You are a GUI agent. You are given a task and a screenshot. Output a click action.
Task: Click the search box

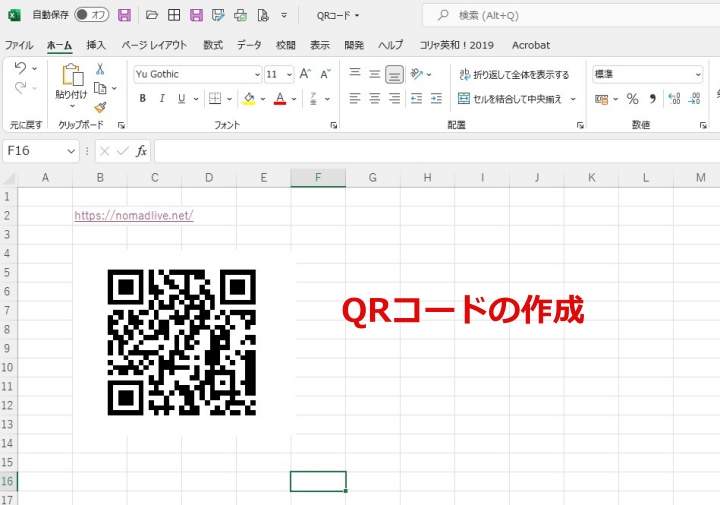(571, 15)
